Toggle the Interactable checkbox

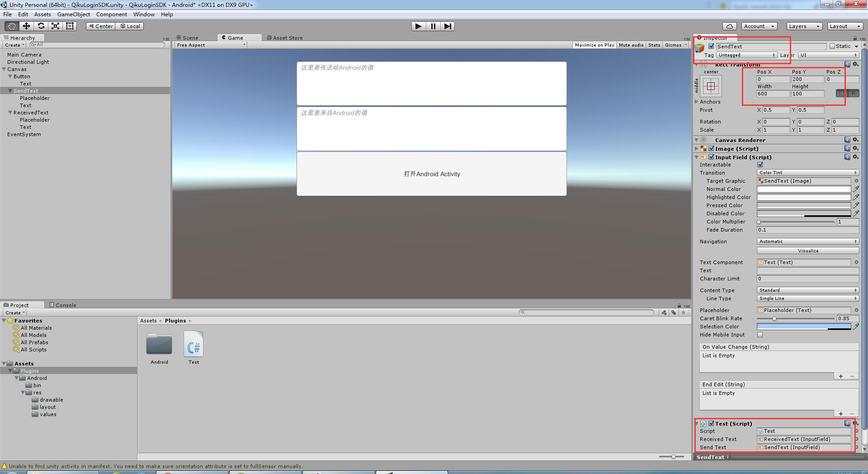click(760, 165)
